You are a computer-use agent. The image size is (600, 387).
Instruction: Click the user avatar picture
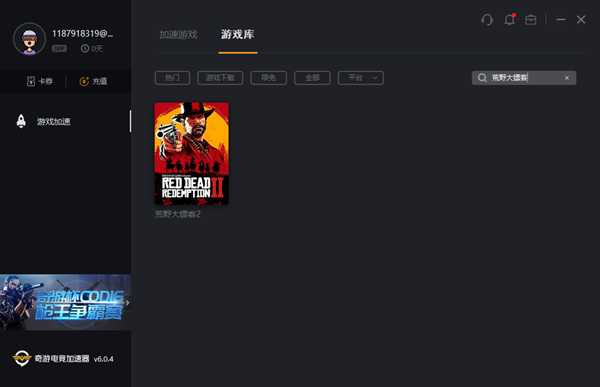click(29, 39)
